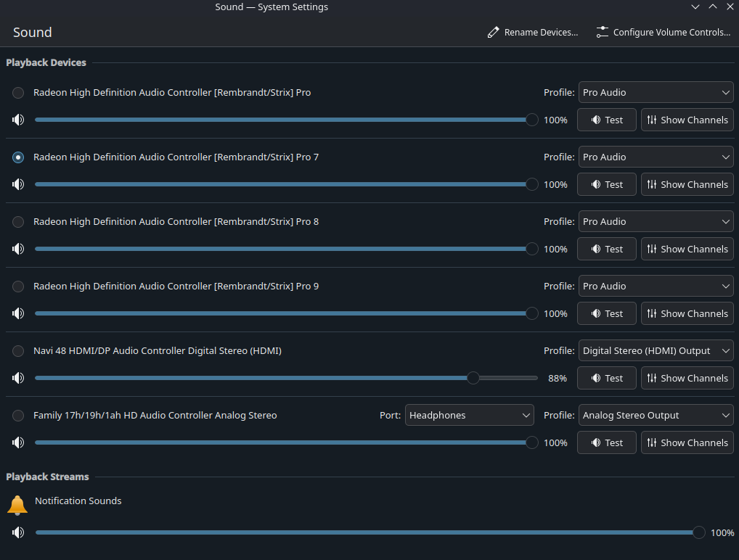739x560 pixels.
Task: Click the Navi 48 HDMI volume slider handle
Action: [x=473, y=378]
